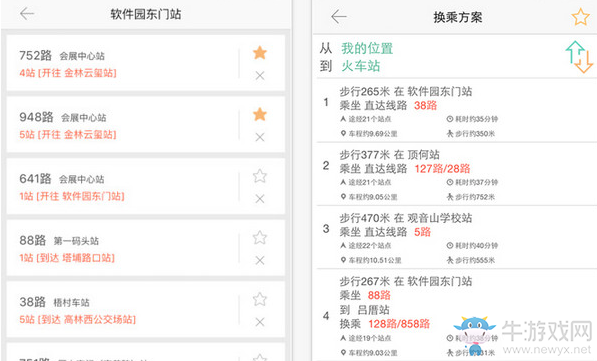
Task: Open the 88路 第一码头站 card
Action: pos(145,248)
